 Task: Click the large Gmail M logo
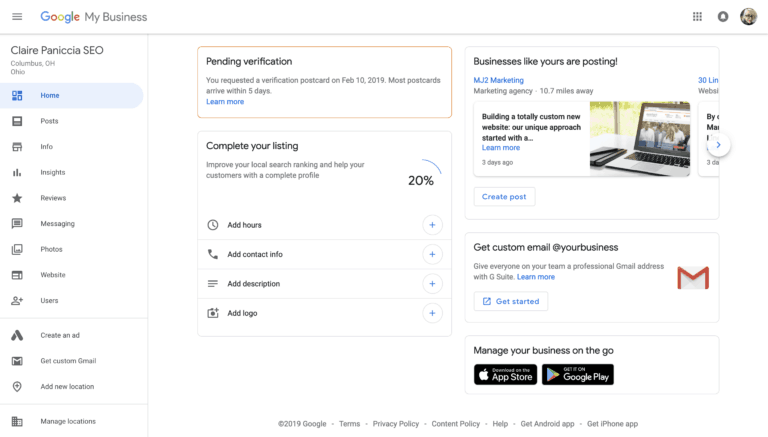click(693, 278)
